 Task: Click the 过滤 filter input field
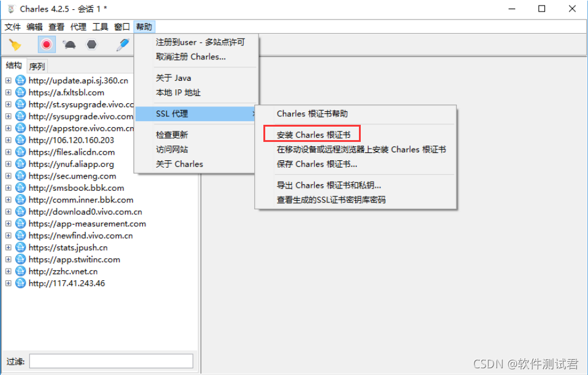point(111,361)
